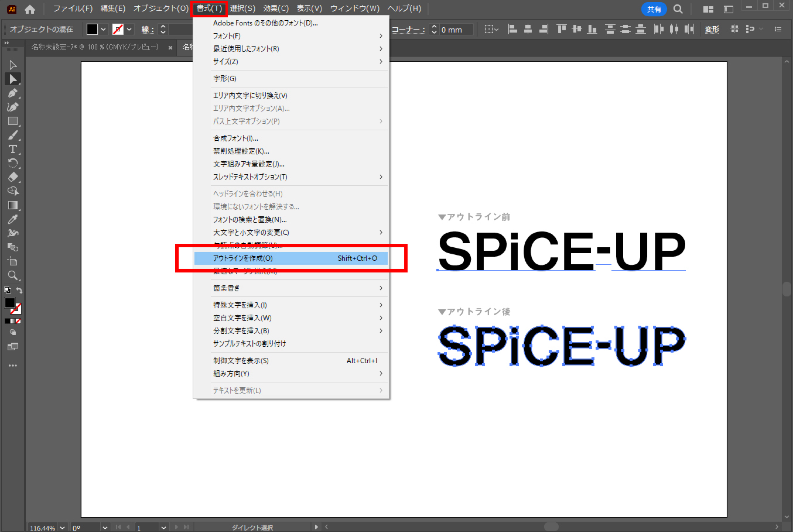793x532 pixels.
Task: Select the Shape Builder tool
Action: (13, 191)
